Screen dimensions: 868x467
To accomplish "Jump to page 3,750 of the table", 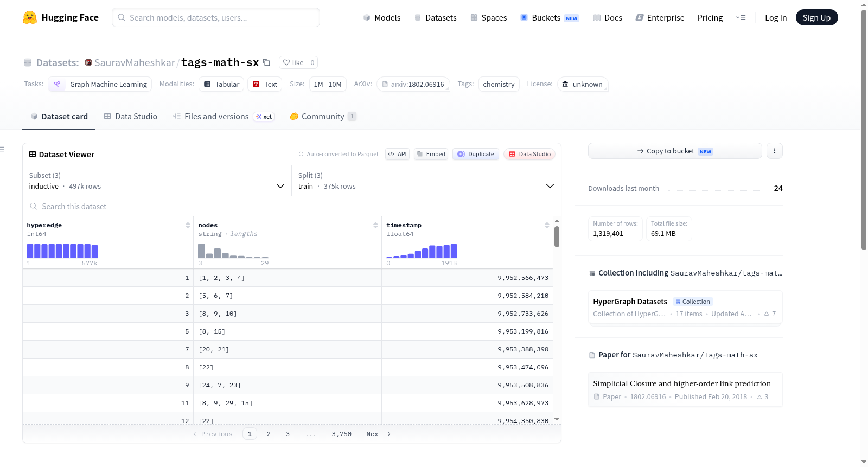I will point(342,434).
